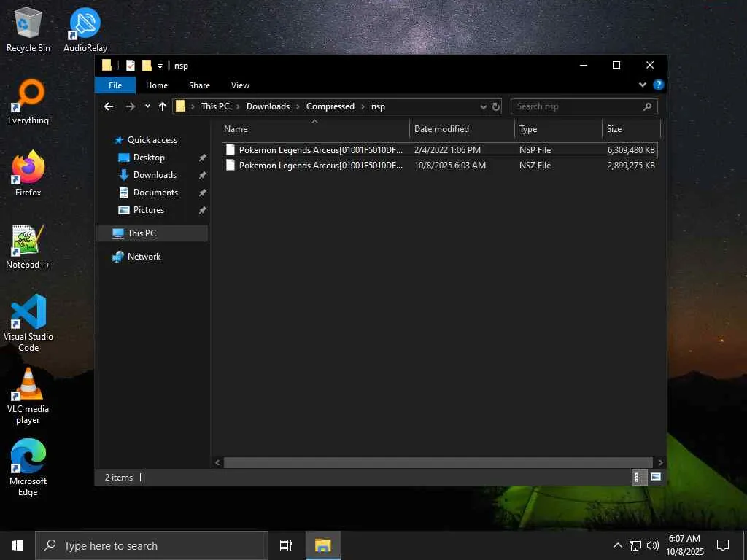Click the scroll right arrow

point(659,462)
